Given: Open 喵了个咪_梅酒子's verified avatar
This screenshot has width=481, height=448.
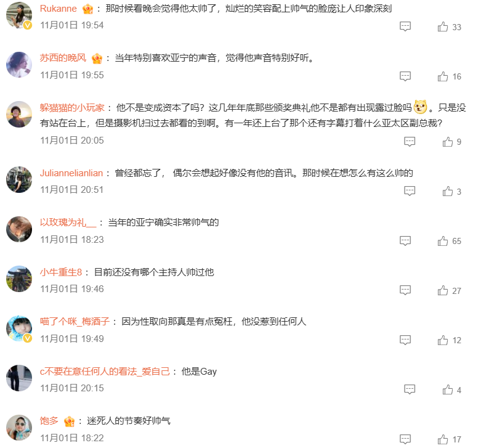Looking at the screenshot, I should pos(19,328).
